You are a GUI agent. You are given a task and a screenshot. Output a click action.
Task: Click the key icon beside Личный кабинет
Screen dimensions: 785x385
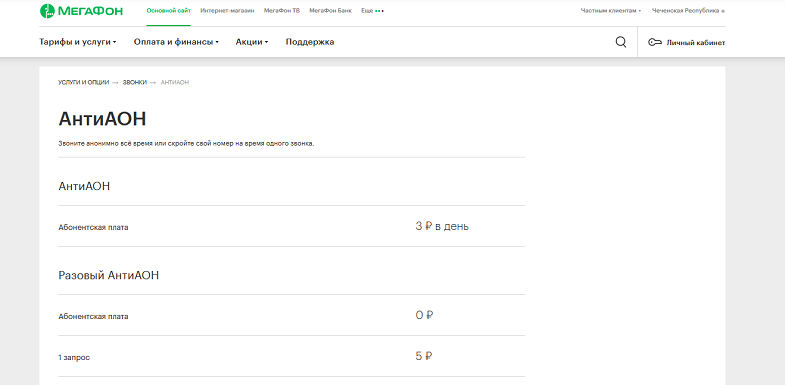point(655,43)
